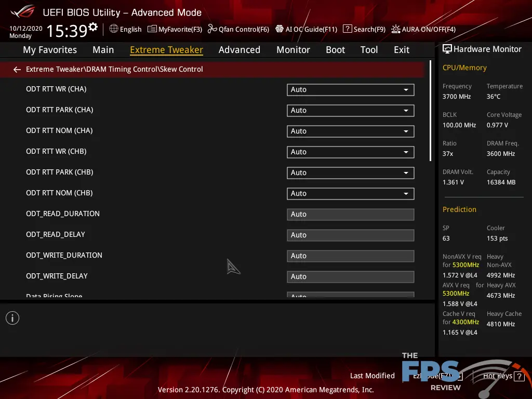Viewport: 532px width, 399px height.
Task: Click the globe language icon
Action: pos(114,29)
